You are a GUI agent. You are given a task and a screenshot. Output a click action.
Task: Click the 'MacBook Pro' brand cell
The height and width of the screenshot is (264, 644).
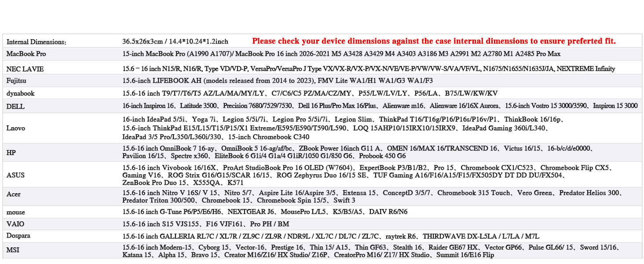tap(26, 54)
